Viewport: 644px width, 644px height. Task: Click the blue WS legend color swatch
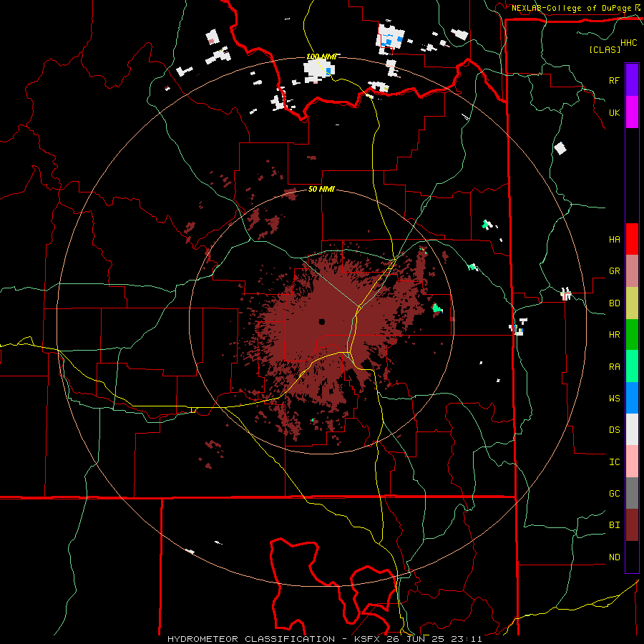coord(632,398)
